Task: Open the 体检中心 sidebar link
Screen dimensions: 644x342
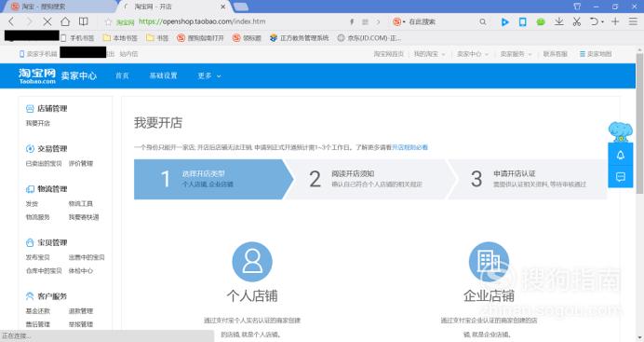Action: pyautogui.click(x=80, y=271)
